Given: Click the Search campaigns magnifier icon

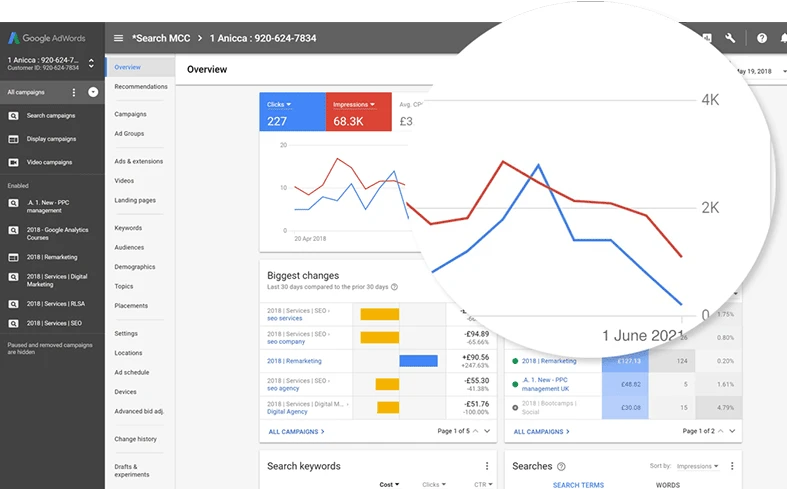Looking at the screenshot, I should pos(14,116).
